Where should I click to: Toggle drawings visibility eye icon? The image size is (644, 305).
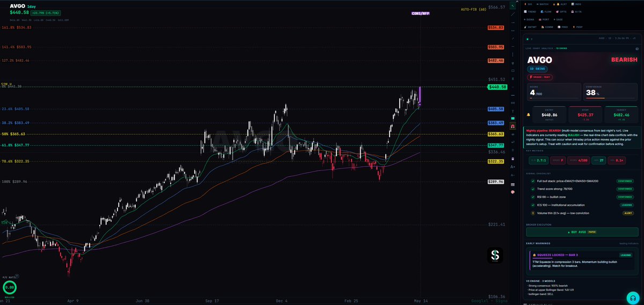[513, 135]
